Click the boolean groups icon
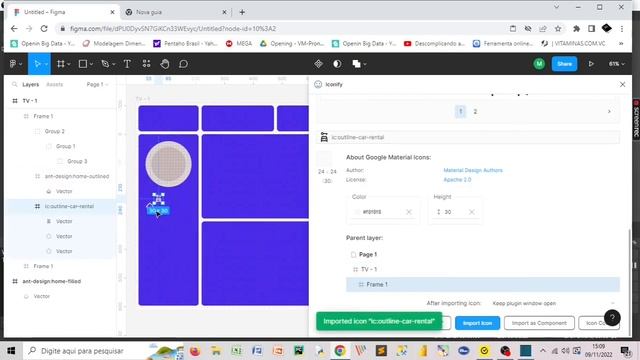The image size is (640, 360). (356, 64)
